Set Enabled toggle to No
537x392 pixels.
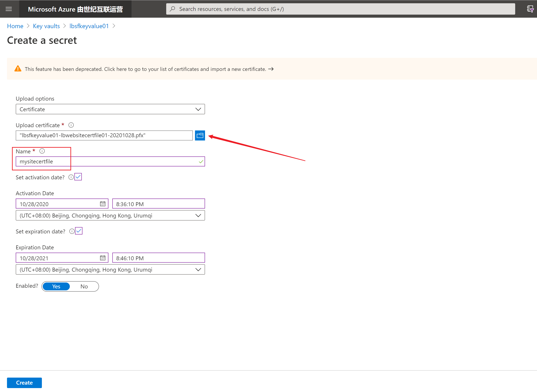click(84, 286)
